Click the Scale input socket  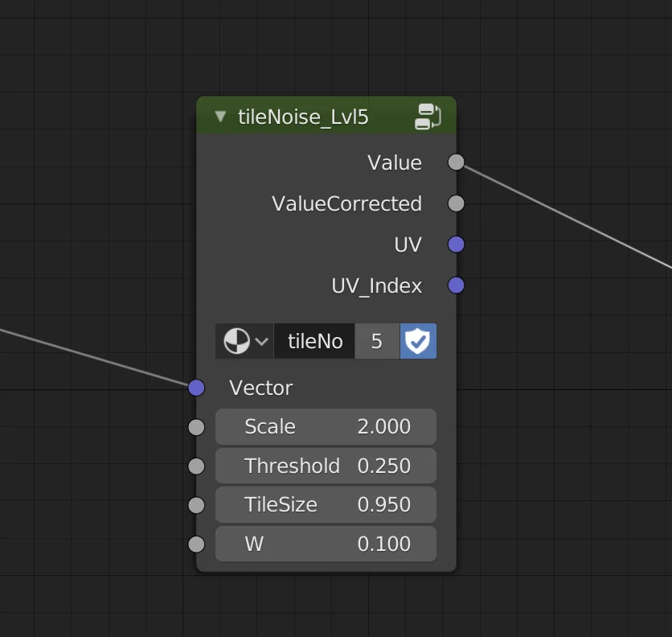[196, 427]
